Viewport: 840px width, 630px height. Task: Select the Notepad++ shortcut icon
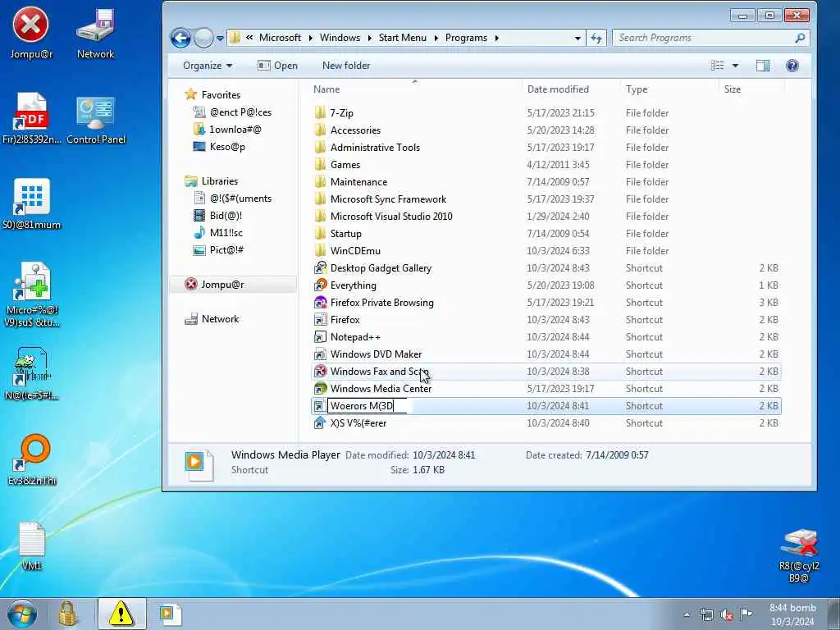[320, 337]
